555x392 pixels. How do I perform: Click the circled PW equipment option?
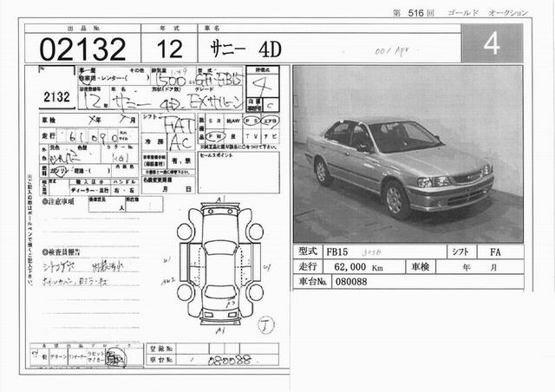[x=216, y=136]
